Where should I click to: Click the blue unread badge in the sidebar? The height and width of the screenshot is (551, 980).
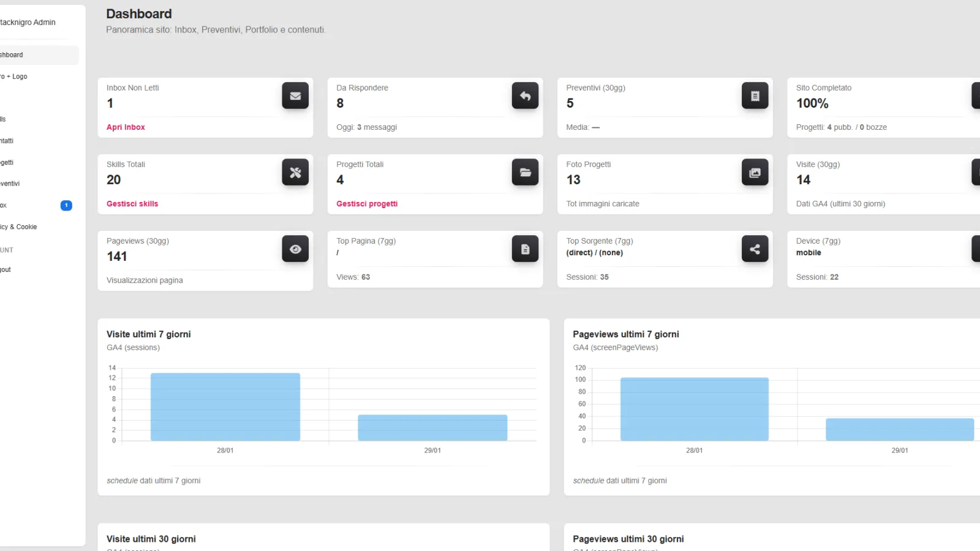(x=66, y=205)
